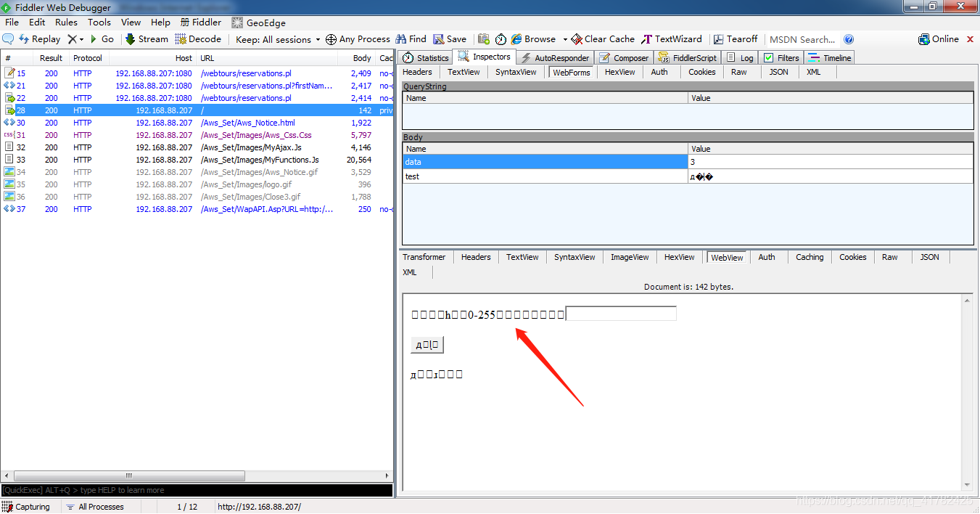
Task: Select request HexView inspector tab
Action: 619,72
